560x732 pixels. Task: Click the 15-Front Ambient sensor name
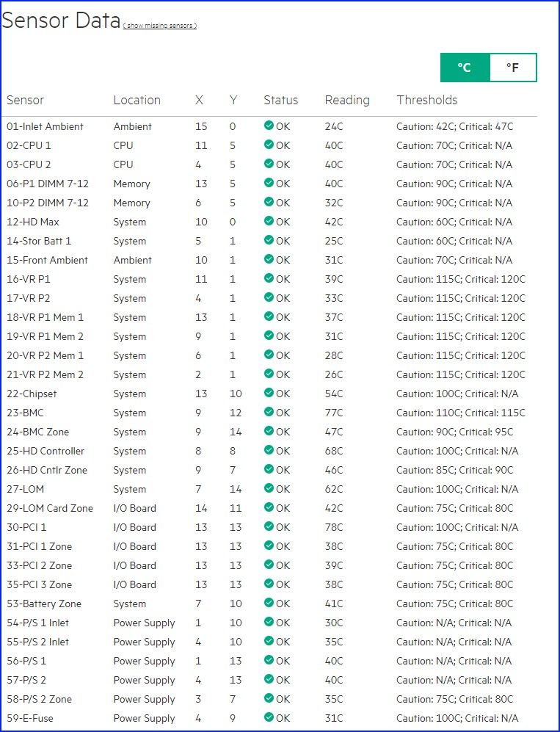[x=47, y=260]
